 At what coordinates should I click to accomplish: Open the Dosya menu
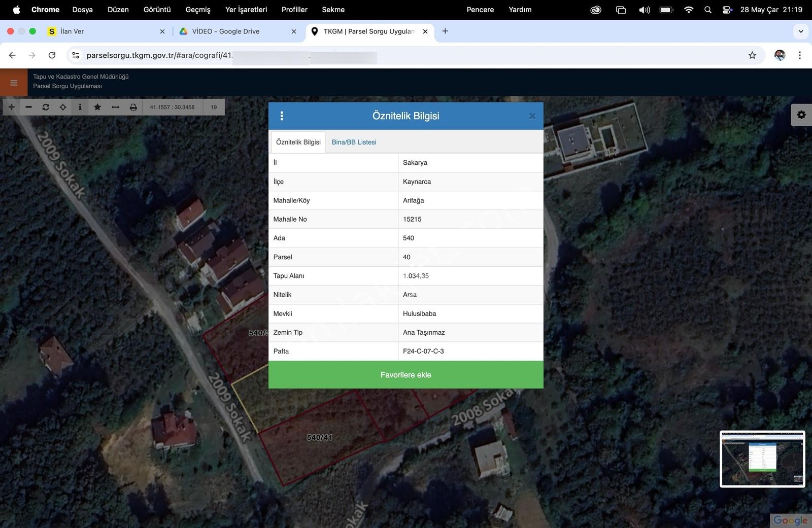(x=83, y=10)
